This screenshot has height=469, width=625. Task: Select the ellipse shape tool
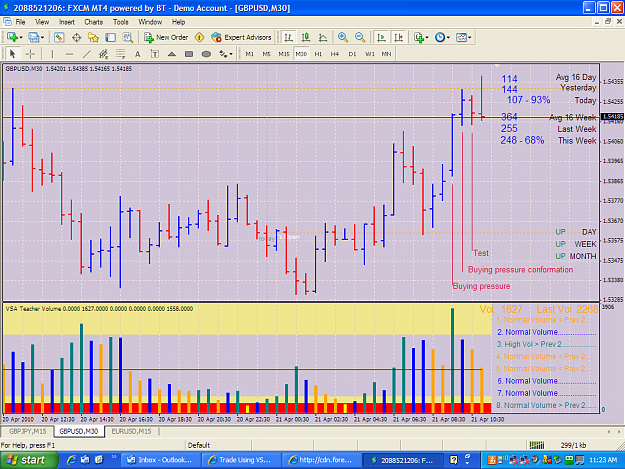206,54
